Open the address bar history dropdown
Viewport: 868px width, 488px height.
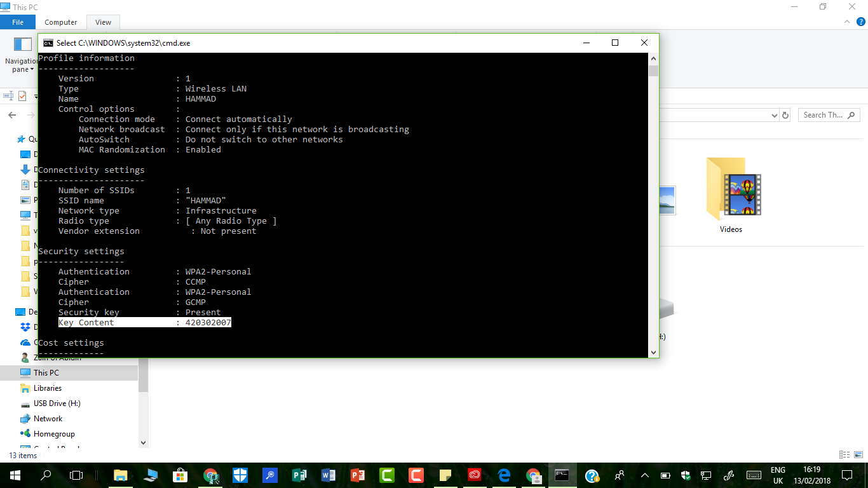[775, 115]
